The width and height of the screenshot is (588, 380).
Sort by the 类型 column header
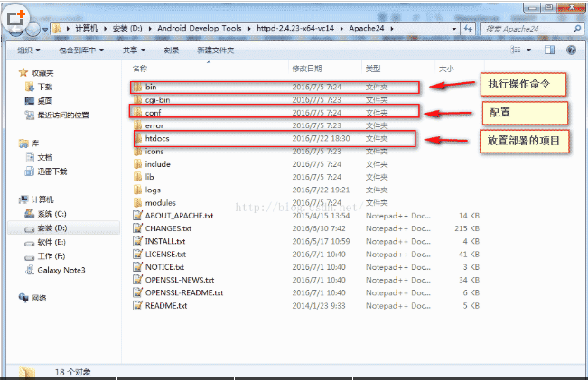coord(373,69)
